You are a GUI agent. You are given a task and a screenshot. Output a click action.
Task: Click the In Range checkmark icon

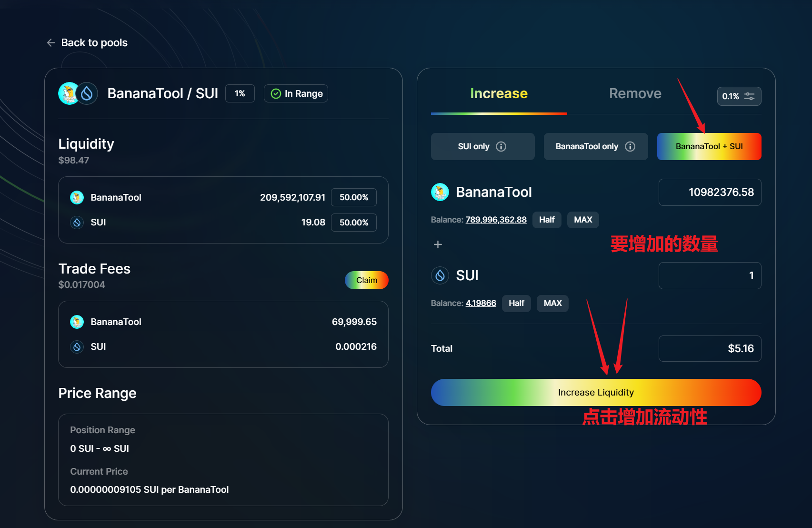tap(276, 94)
